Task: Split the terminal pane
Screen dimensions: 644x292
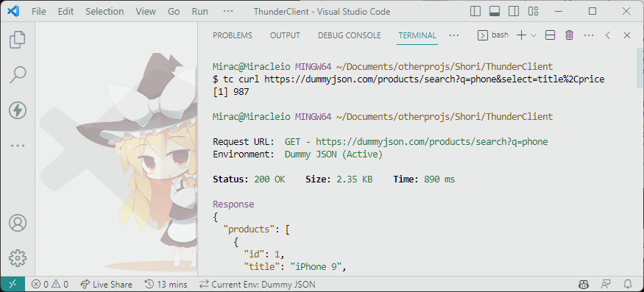Action: 550,35
